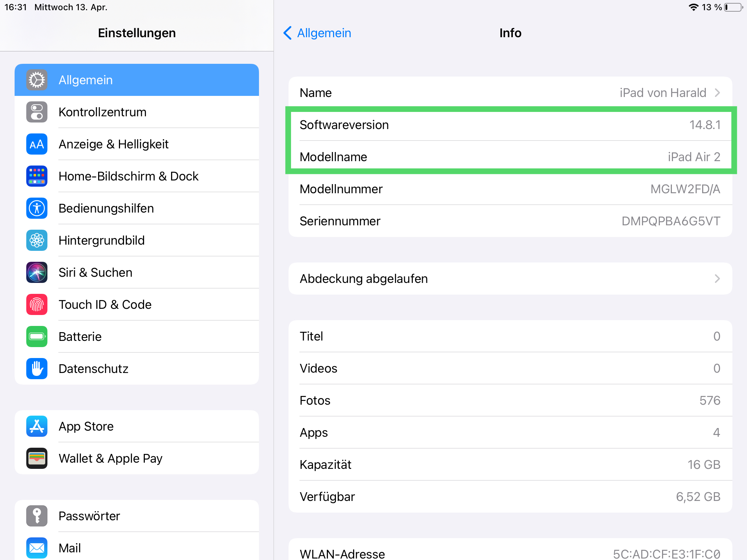The height and width of the screenshot is (560, 747).
Task: Tap the Seriennummer value DMPQPBA6G5VT
Action: point(671,221)
